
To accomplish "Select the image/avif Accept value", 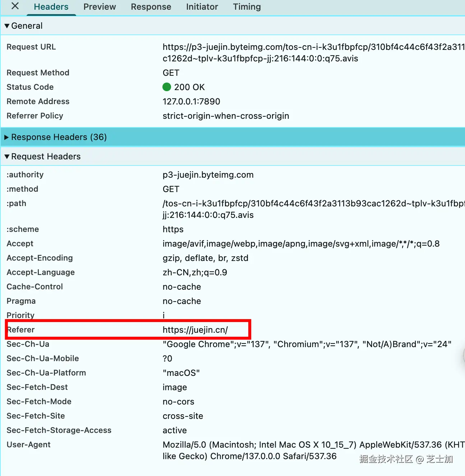I will (301, 244).
